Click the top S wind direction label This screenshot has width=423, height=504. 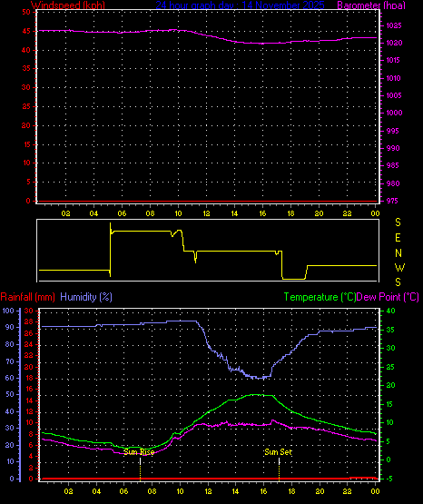coord(398,222)
